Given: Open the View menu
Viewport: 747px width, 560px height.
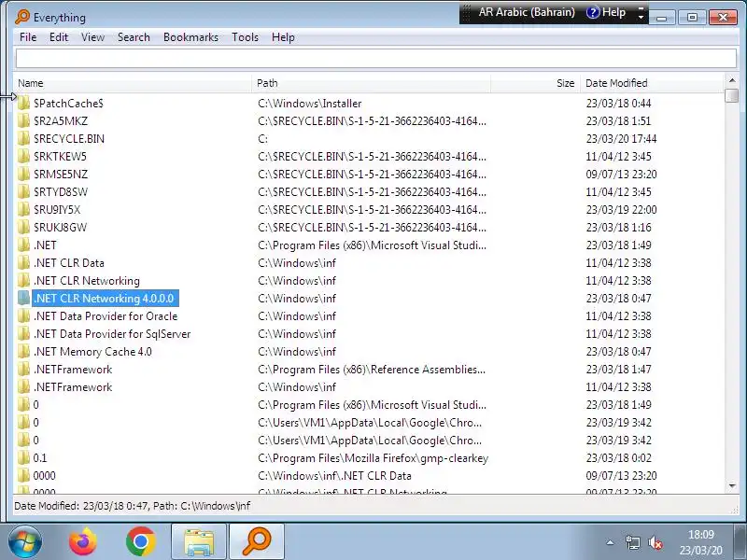Looking at the screenshot, I should click(92, 37).
